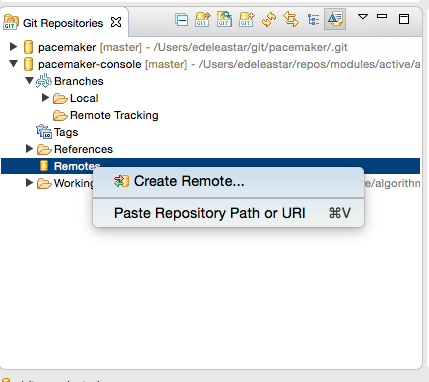Click the Working directory folder icon
This screenshot has width=429, height=382.
tap(44, 183)
